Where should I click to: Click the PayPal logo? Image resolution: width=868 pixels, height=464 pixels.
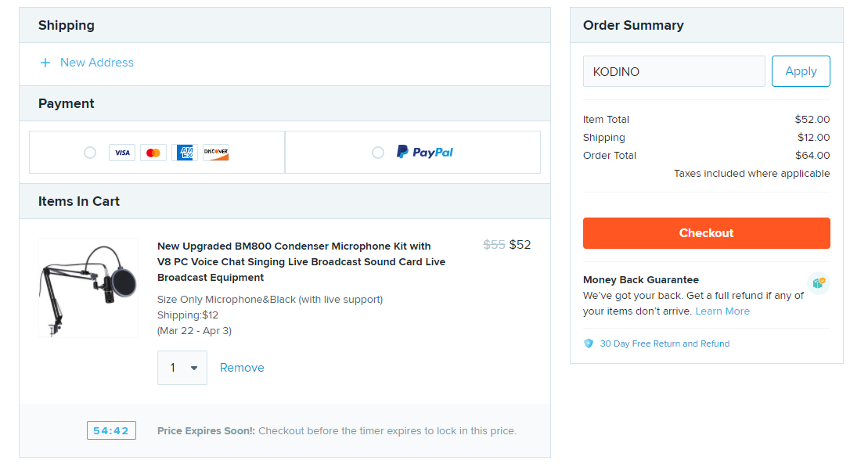click(x=424, y=152)
